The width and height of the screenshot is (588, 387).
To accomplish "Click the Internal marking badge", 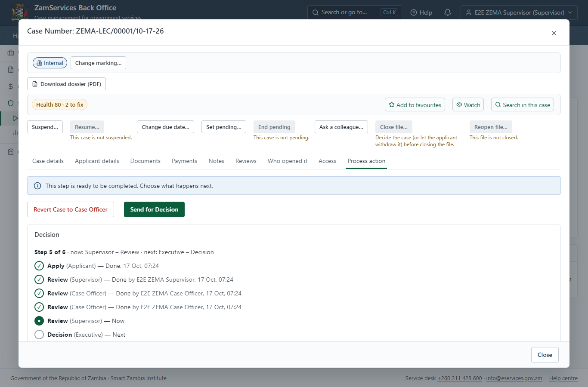I will click(x=50, y=63).
